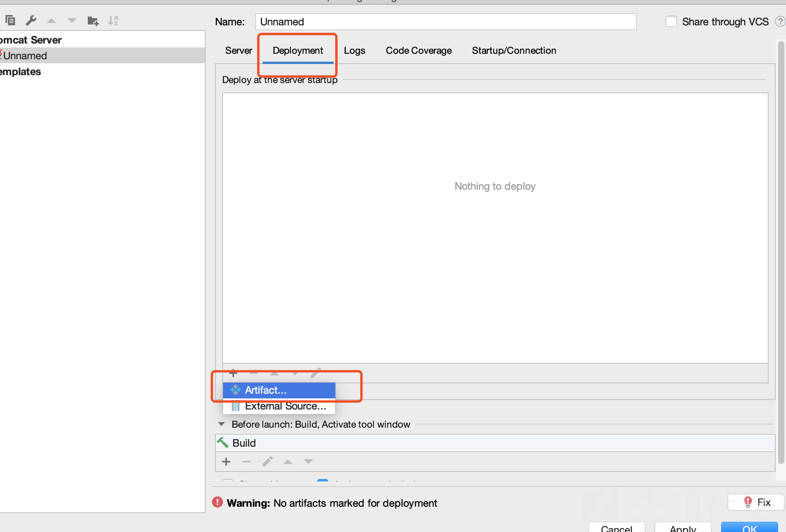Image resolution: width=786 pixels, height=532 pixels.
Task: Click the Fix button
Action: 756,502
